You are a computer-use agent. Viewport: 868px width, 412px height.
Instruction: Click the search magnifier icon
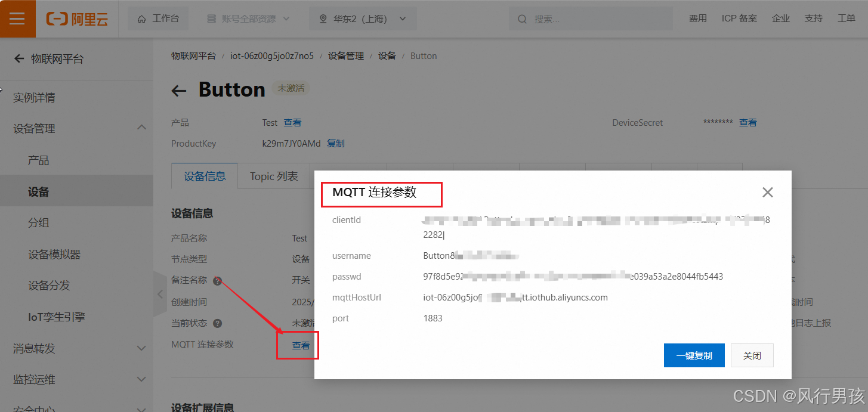click(522, 19)
